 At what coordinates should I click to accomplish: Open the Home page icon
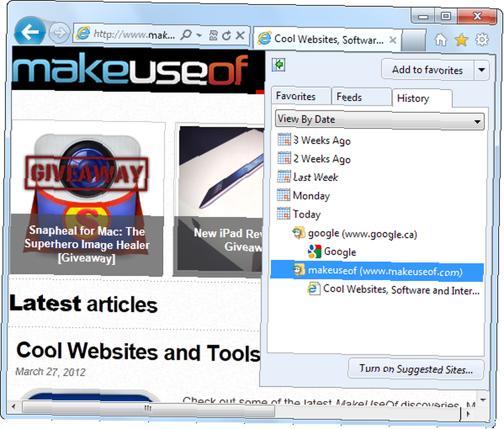(440, 40)
